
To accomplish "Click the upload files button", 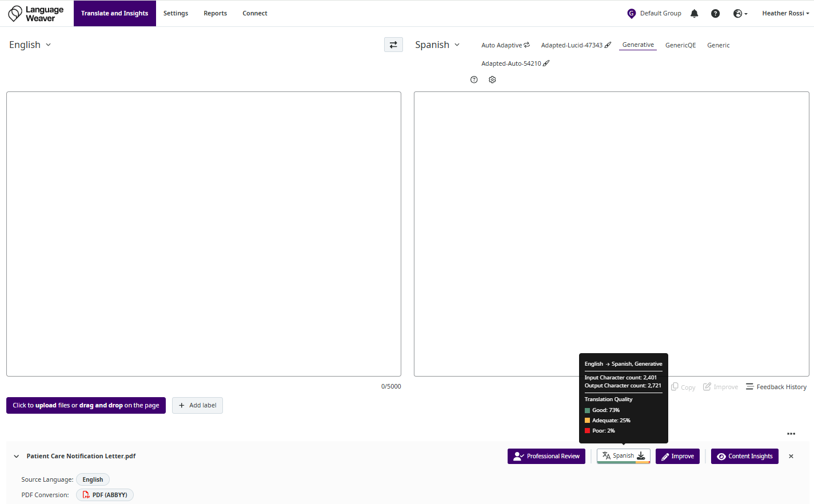I will [x=86, y=405].
